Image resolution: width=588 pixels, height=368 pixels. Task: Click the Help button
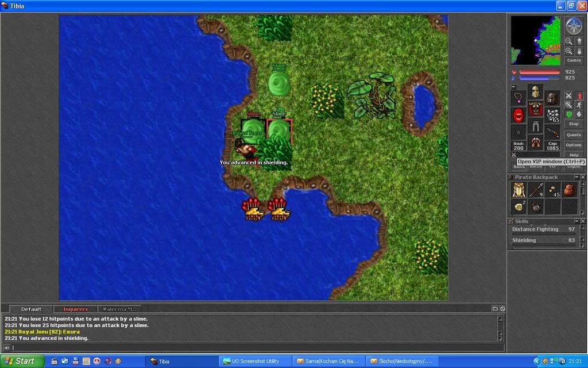click(x=574, y=155)
